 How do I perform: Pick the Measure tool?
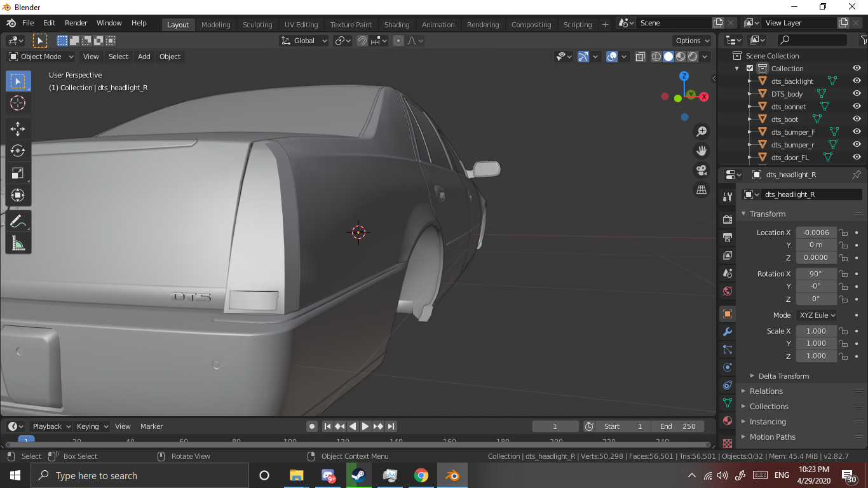click(x=18, y=243)
